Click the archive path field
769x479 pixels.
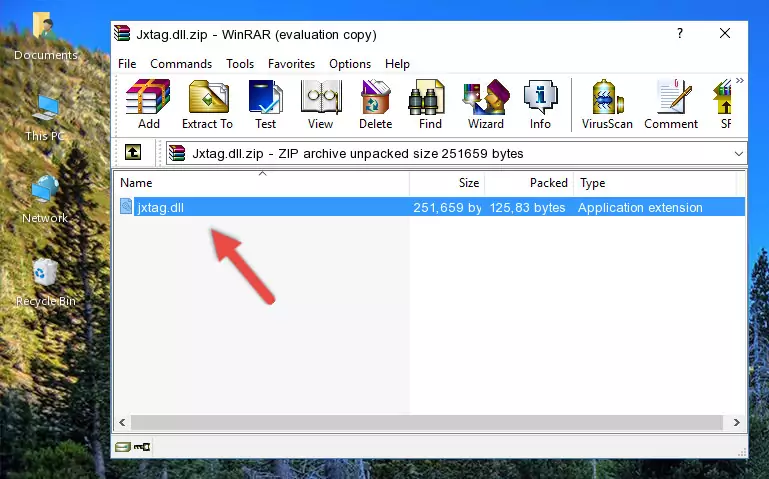(456, 154)
